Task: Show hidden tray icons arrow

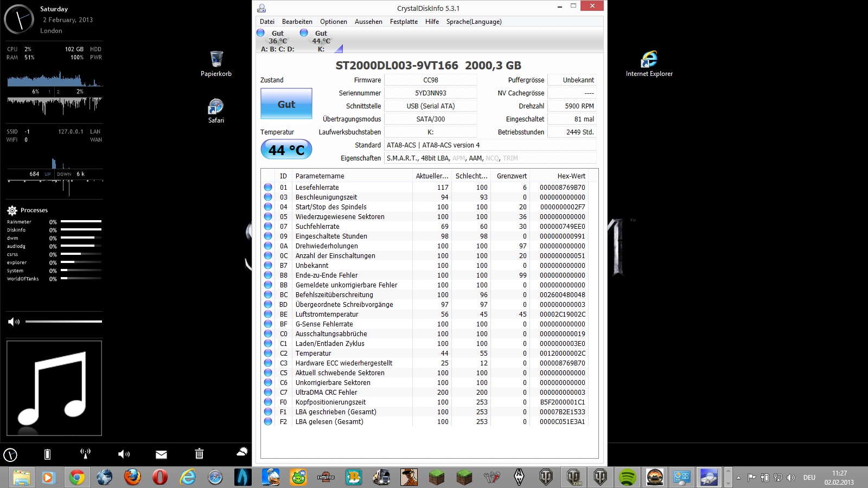Action: pos(738,478)
